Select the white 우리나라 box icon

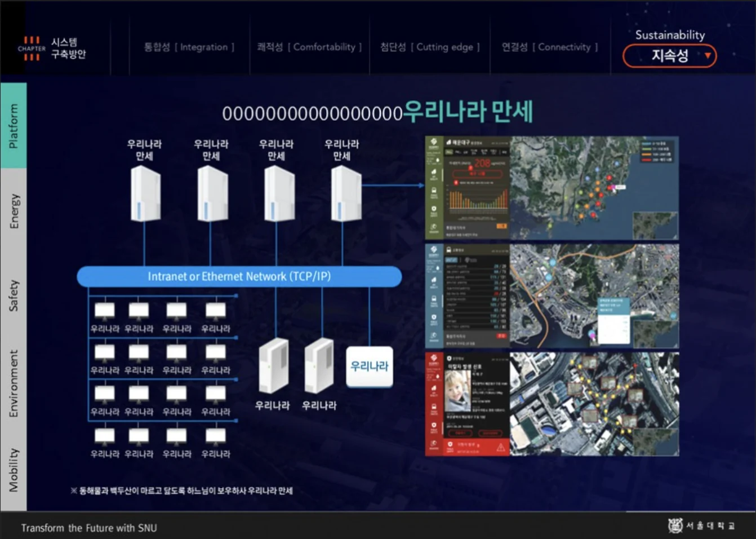[x=369, y=366]
